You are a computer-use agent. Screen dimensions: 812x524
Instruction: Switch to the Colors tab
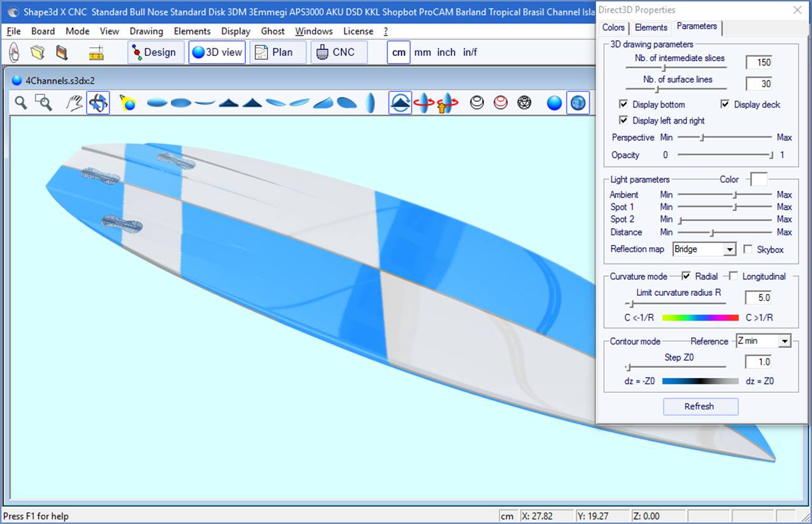613,27
